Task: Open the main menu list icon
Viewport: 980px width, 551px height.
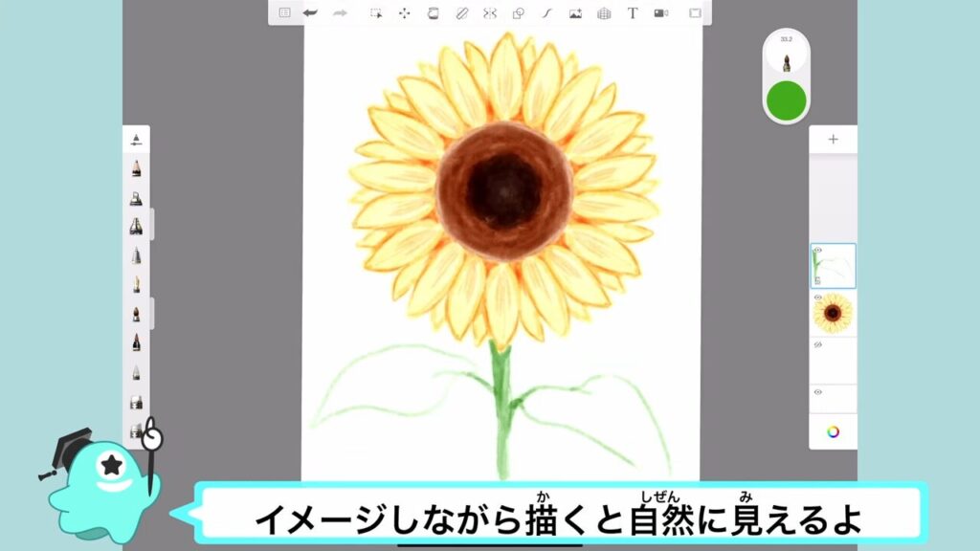Action: (x=284, y=13)
